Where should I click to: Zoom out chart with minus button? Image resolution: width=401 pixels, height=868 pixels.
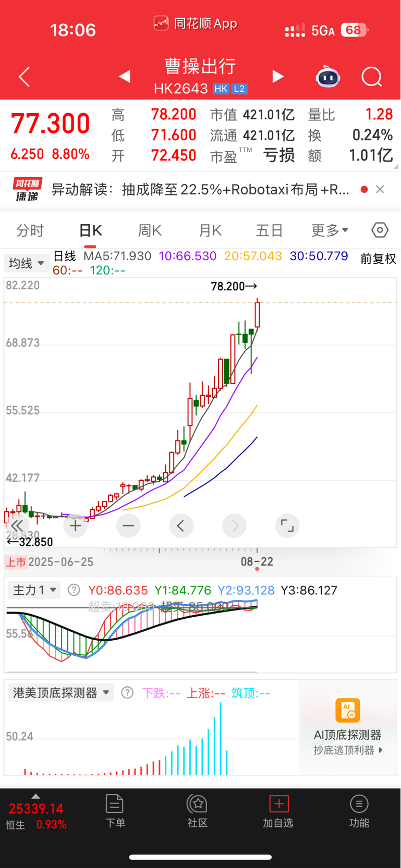[128, 525]
